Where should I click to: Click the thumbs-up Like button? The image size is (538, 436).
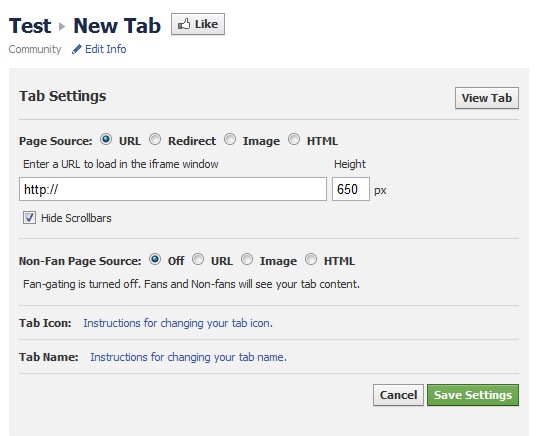tap(198, 24)
